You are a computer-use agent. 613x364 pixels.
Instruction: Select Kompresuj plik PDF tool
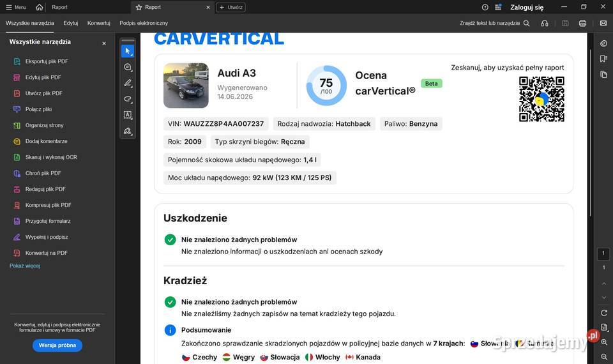coord(42,205)
